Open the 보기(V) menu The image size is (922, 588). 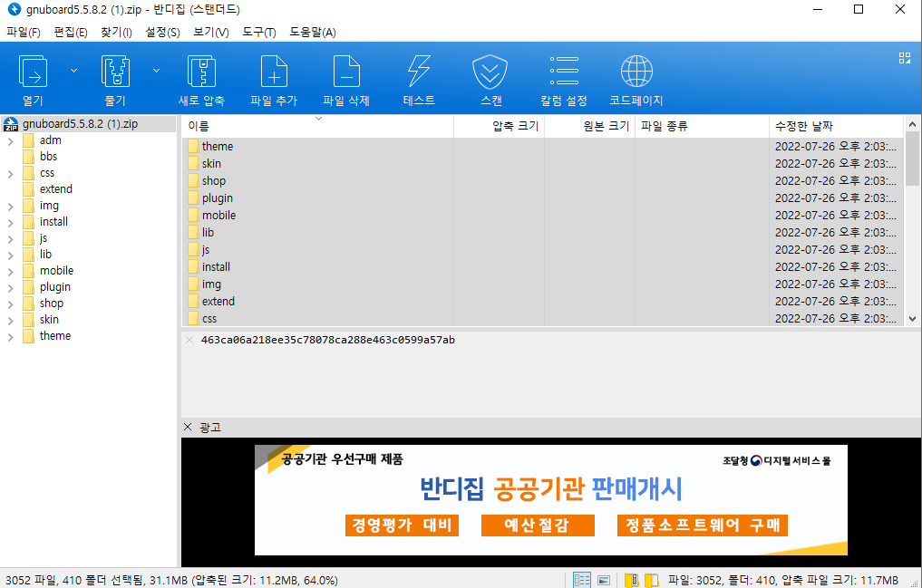(211, 33)
